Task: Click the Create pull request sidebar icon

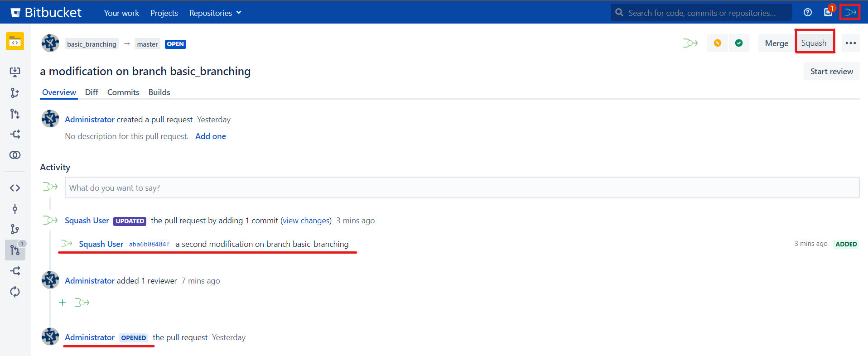Action: (15, 114)
